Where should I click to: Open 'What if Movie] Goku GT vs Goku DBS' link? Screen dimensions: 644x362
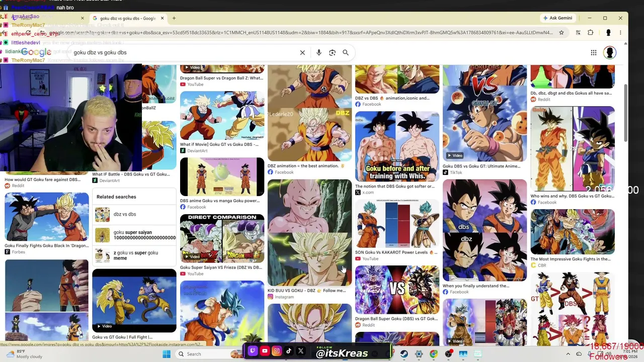click(x=219, y=144)
